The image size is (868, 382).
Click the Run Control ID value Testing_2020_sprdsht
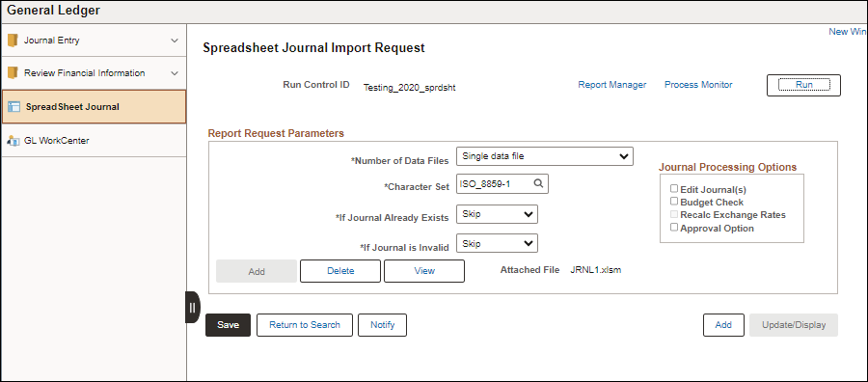click(410, 87)
